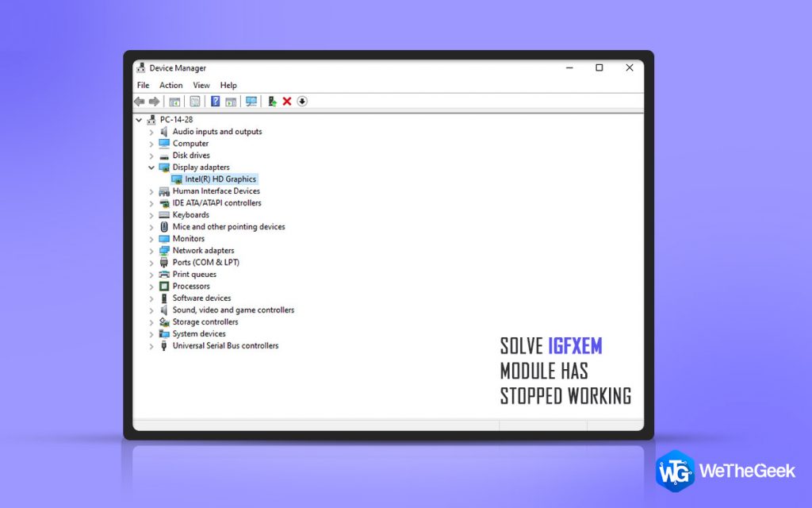Select Mice and other pointing devices label
Image resolution: width=812 pixels, height=508 pixels.
[x=229, y=227]
